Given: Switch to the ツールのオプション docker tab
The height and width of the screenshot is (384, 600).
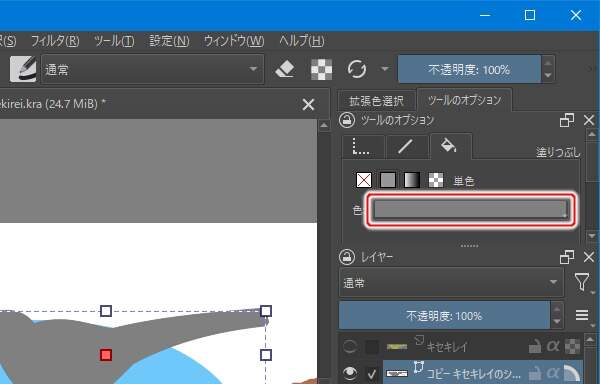Looking at the screenshot, I should click(x=464, y=100).
